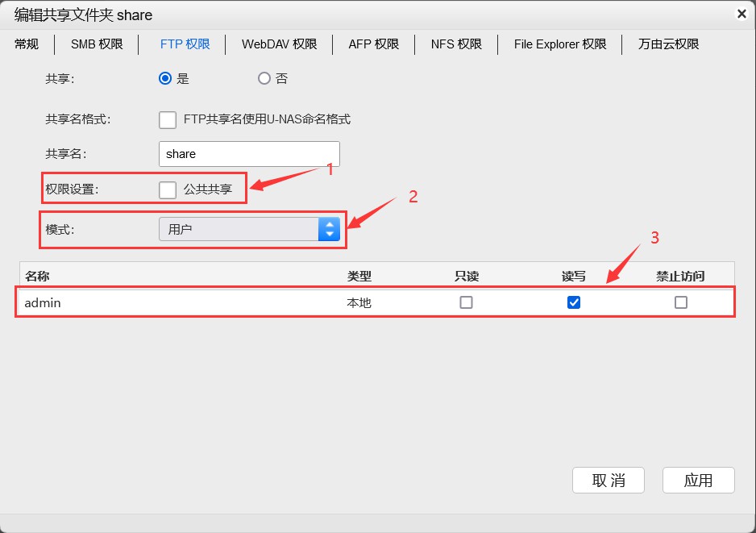Enable FTP共享名使用U-NAS命名格式 checkbox
This screenshot has width=756, height=533.
(x=168, y=119)
